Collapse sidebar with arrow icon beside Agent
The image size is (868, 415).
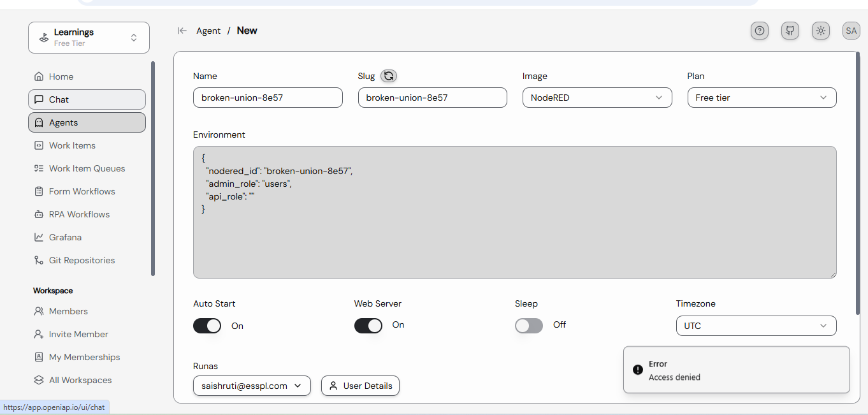click(182, 31)
